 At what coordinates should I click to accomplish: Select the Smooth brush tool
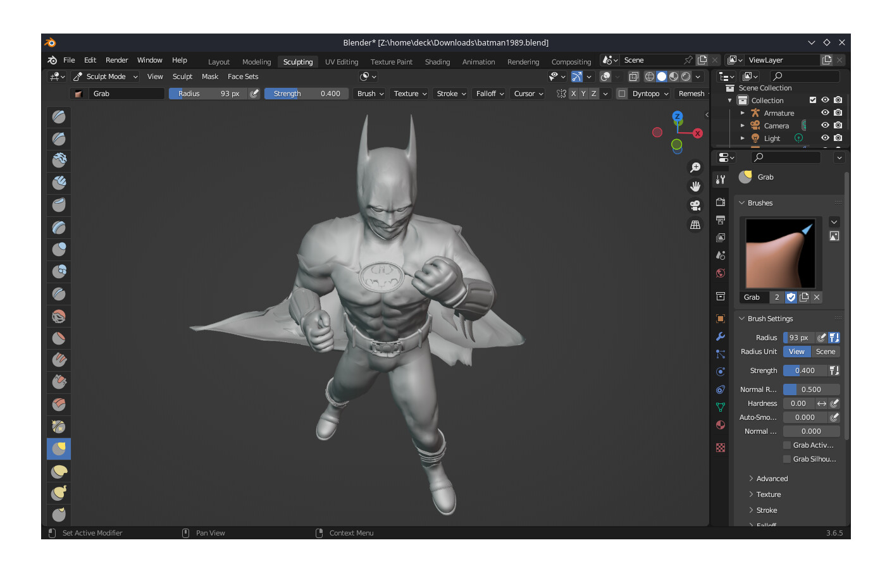(59, 316)
